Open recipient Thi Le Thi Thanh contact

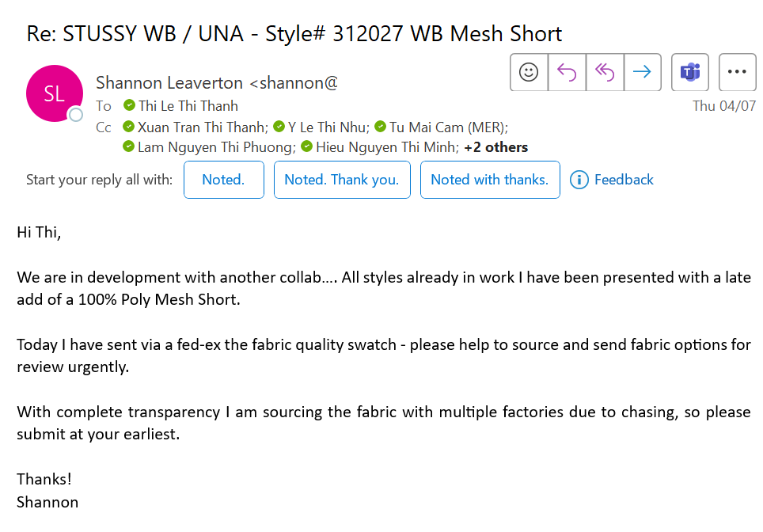[x=188, y=106]
